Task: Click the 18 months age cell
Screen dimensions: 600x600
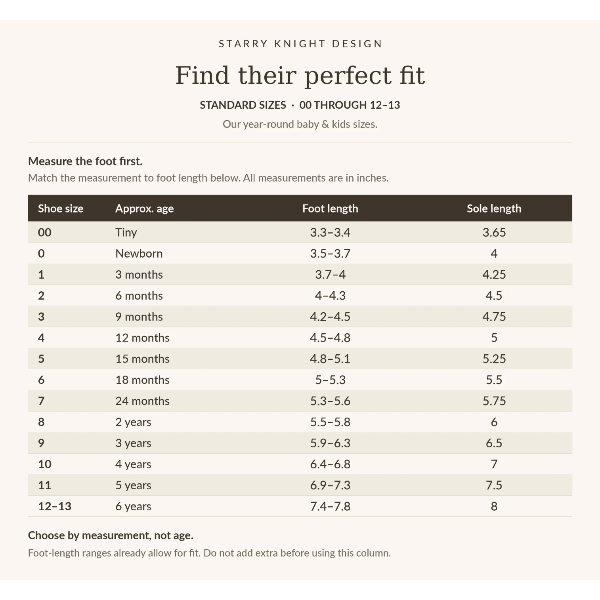Action: pyautogui.click(x=142, y=380)
